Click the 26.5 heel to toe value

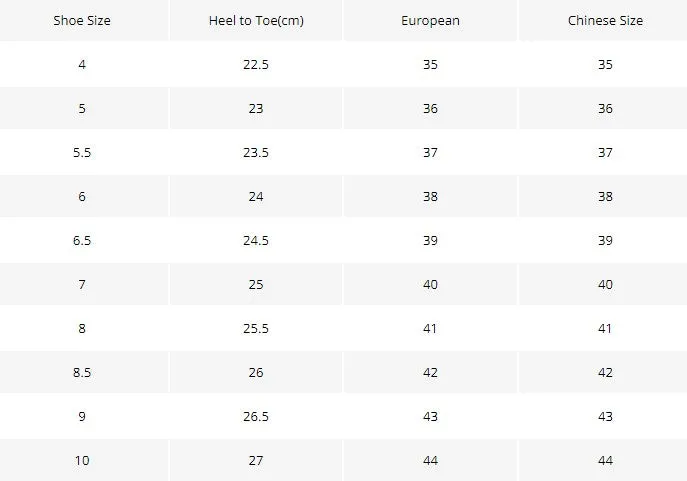pos(256,416)
